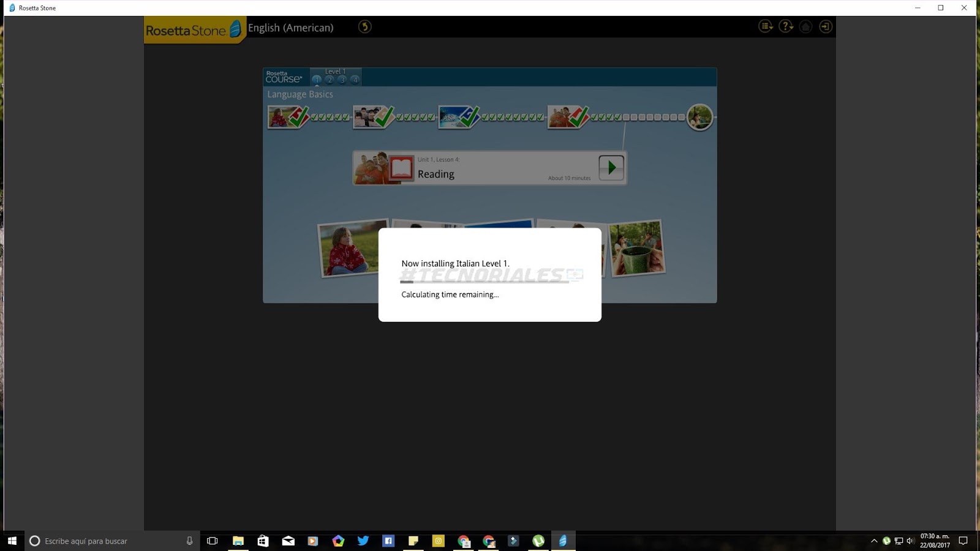Select Unit 2 circle under Level 1
The image size is (980, 551).
click(330, 80)
